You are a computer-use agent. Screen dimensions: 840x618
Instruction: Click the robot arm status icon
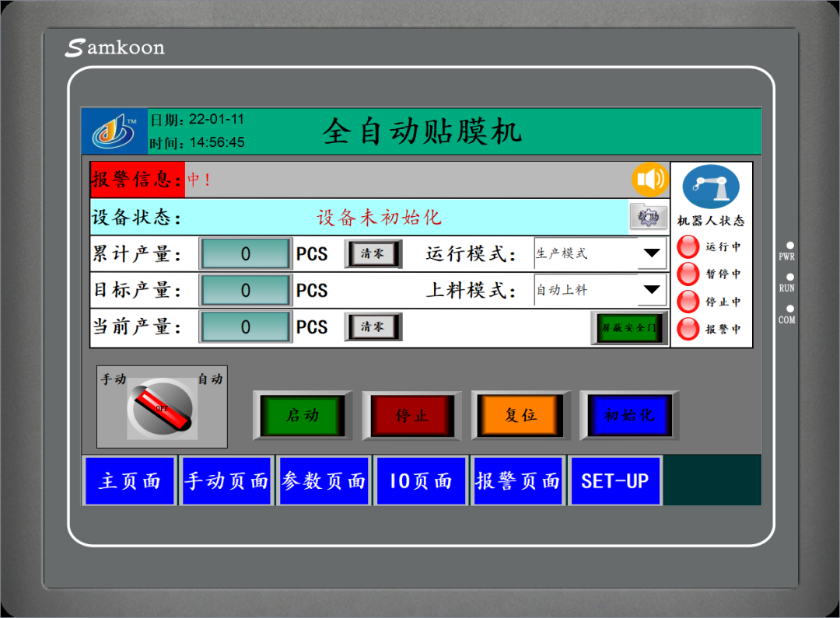coord(711,187)
